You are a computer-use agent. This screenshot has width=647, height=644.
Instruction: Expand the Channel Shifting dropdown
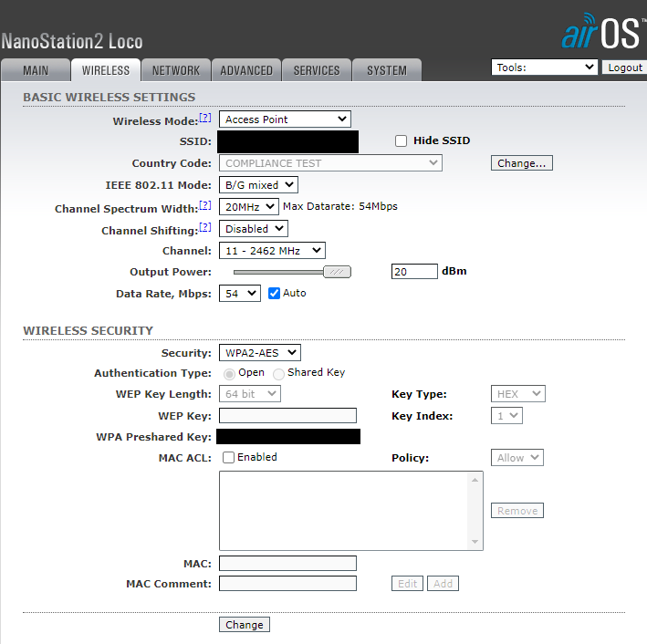pos(254,229)
